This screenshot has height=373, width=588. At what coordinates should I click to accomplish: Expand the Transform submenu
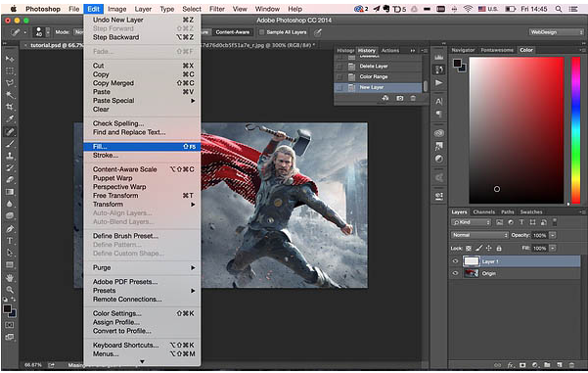point(142,205)
